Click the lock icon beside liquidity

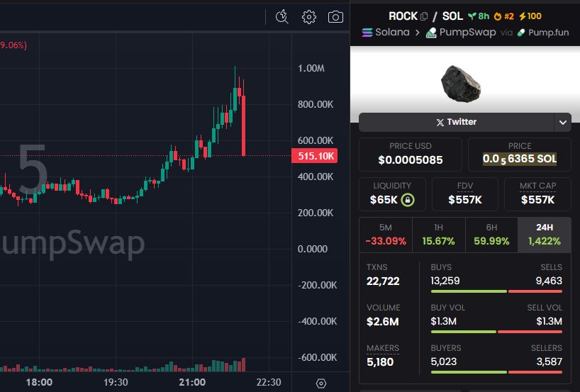point(408,200)
